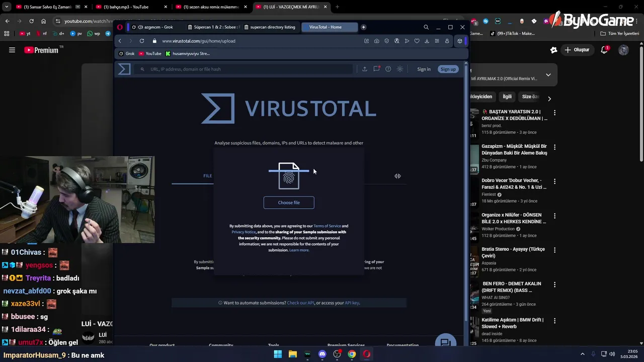644x362 pixels.
Task: Click the Learn more link
Action: [299, 250]
